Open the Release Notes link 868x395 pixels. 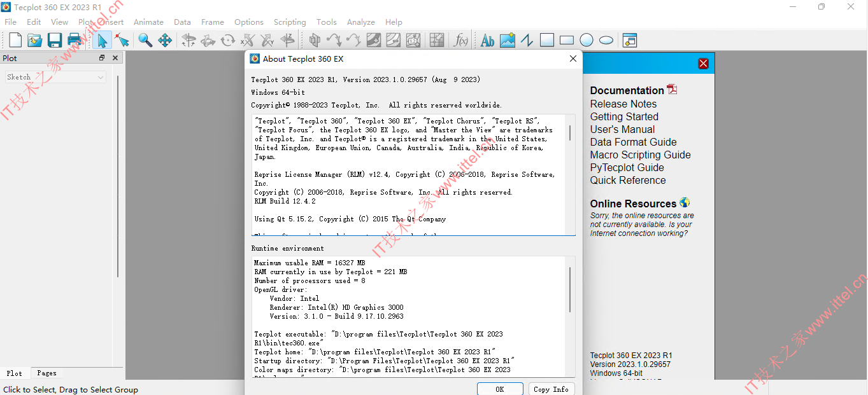click(x=623, y=104)
